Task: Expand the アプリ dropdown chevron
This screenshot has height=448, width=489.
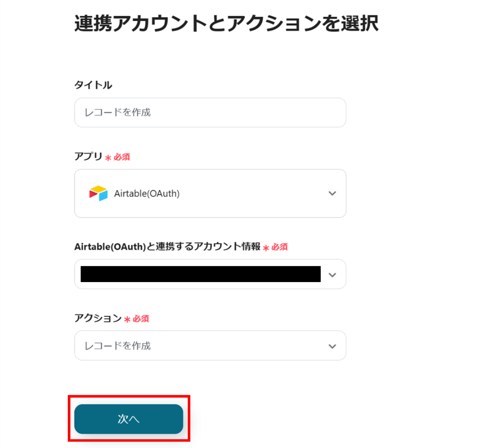Action: point(332,193)
